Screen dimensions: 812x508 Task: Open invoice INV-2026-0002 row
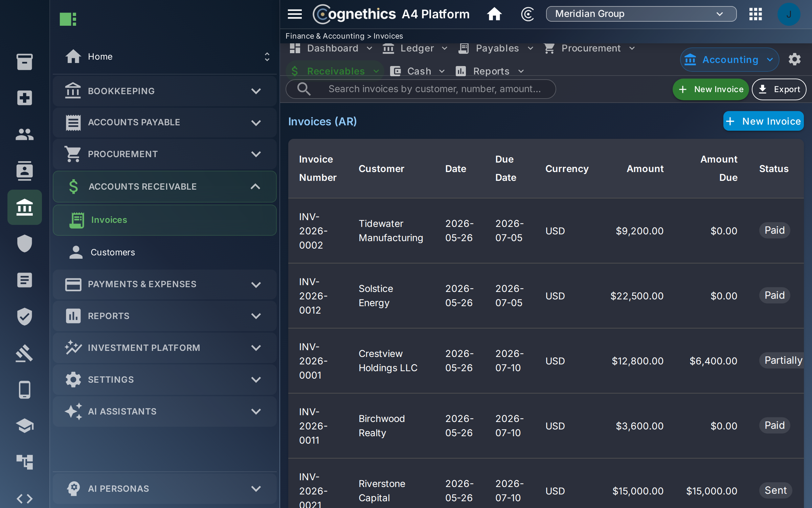pyautogui.click(x=546, y=231)
